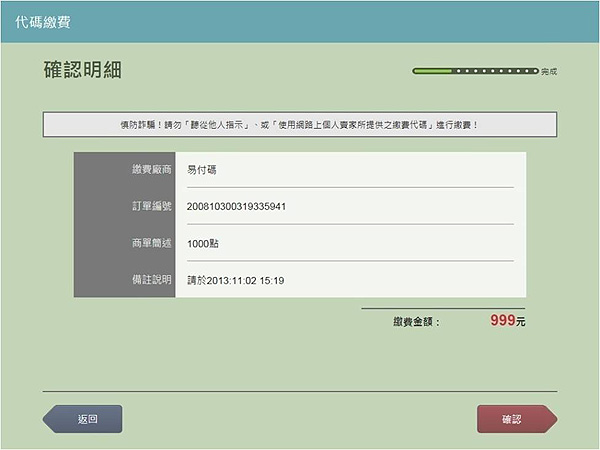Select the 易付碼 vendor value

[x=202, y=170]
